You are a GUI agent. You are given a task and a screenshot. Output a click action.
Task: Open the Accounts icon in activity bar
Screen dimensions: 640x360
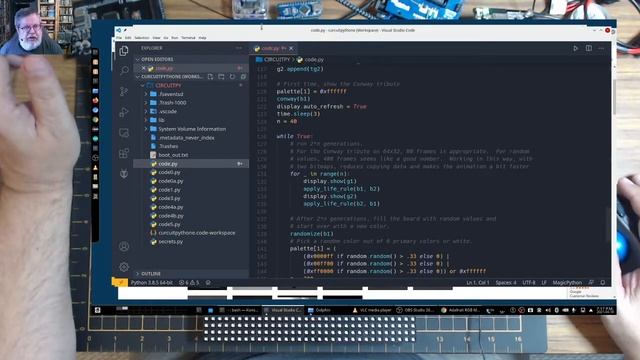click(124, 246)
